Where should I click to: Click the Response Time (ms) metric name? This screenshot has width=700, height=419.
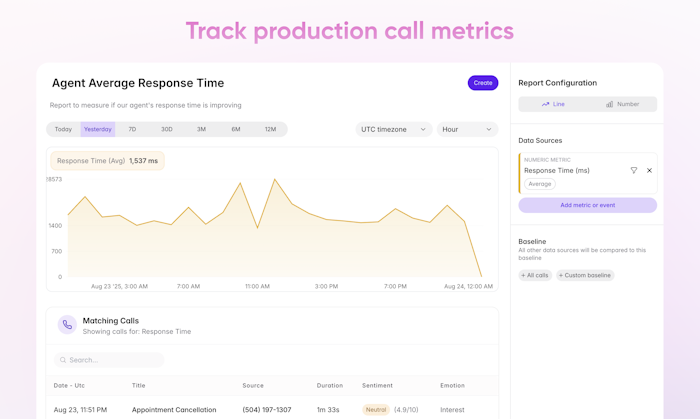click(x=557, y=170)
